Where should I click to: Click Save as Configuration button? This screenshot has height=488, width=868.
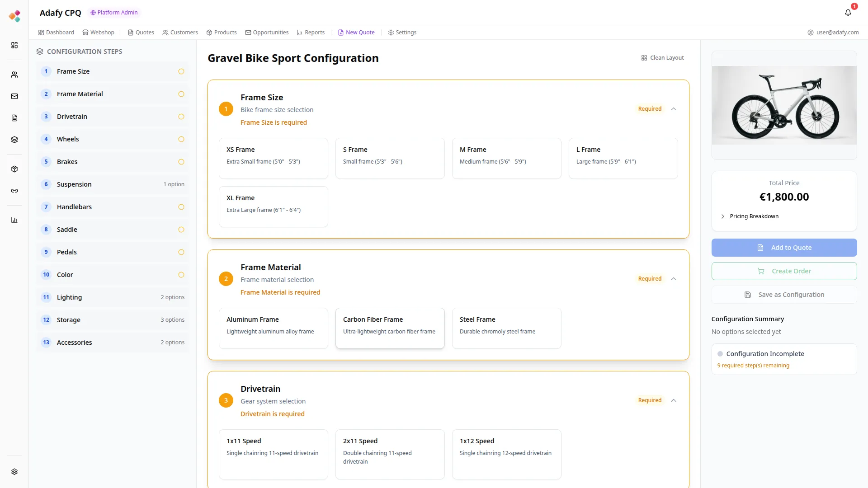(784, 295)
